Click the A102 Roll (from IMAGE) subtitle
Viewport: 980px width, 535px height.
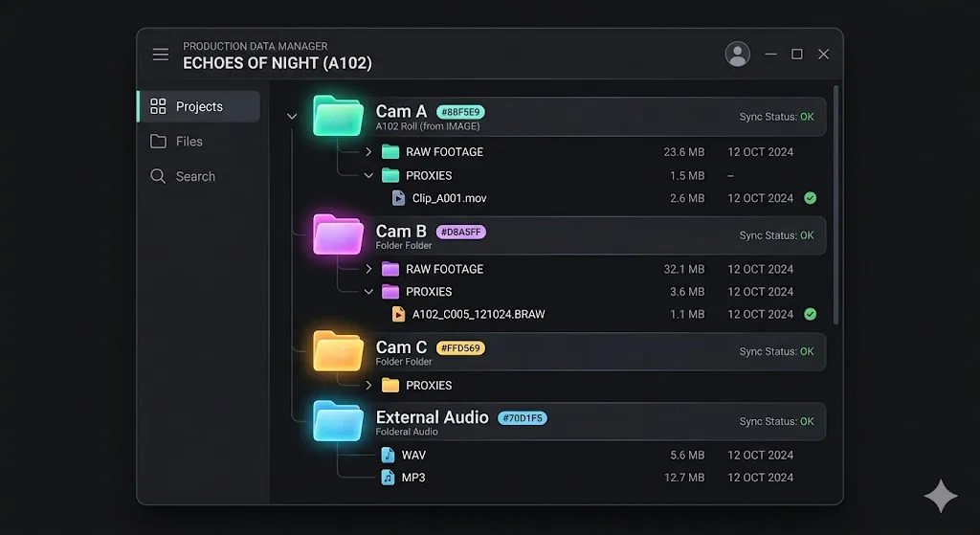pos(428,126)
